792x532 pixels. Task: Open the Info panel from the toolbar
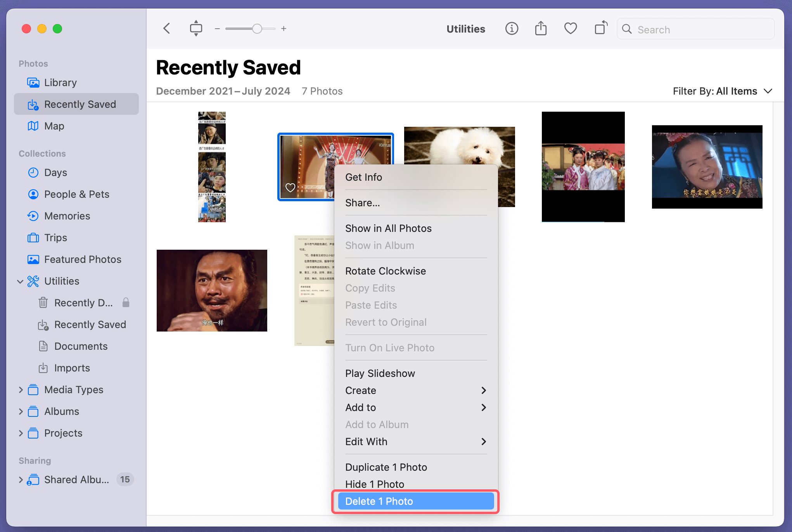click(x=512, y=28)
